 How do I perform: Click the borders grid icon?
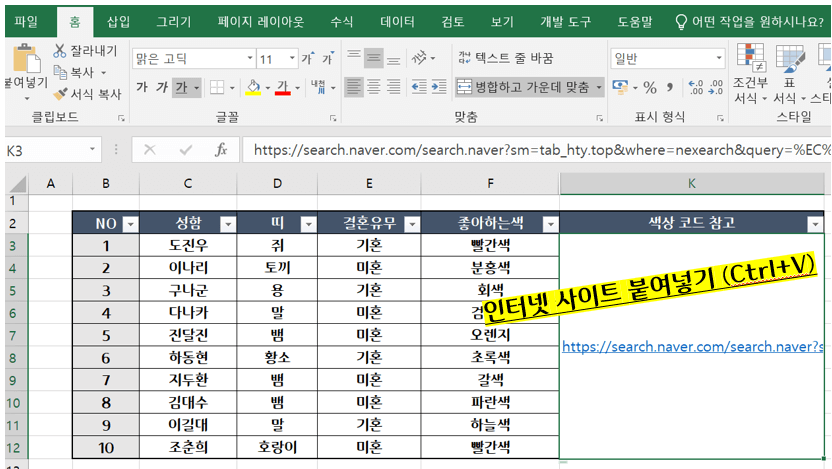tap(217, 87)
